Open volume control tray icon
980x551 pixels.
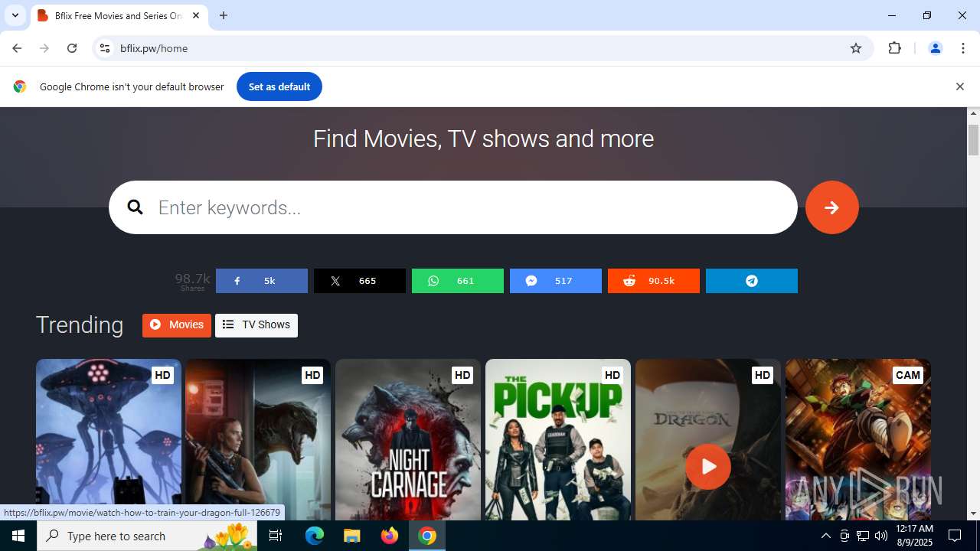(881, 536)
